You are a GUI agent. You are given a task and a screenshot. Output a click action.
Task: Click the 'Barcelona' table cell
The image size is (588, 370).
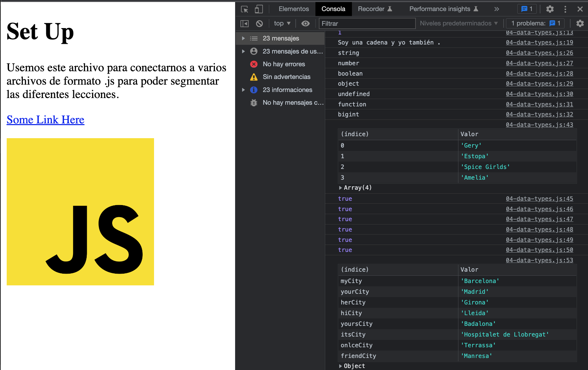[517, 281]
